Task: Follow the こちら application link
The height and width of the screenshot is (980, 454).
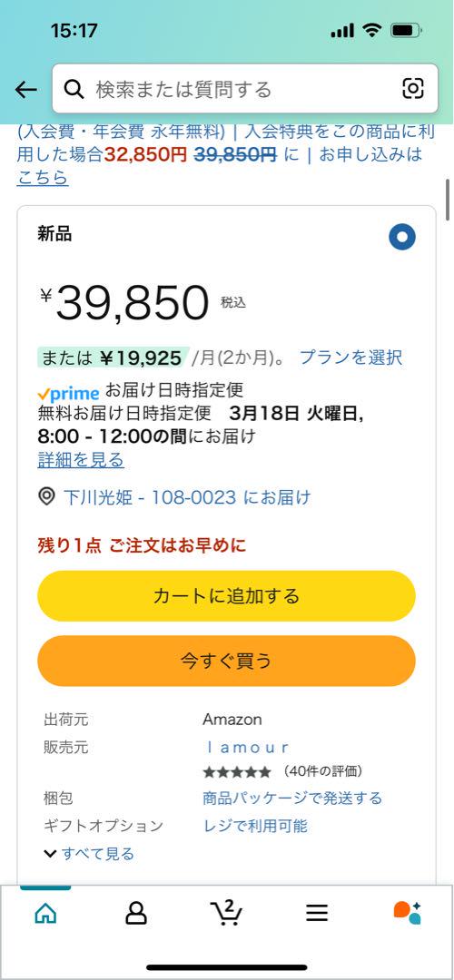Action: click(43, 178)
